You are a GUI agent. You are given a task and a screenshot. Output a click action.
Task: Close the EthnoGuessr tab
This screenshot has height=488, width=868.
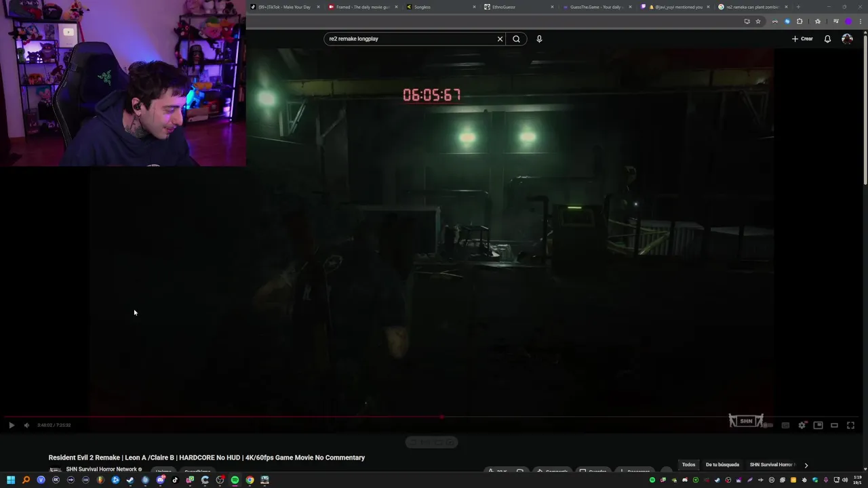pyautogui.click(x=552, y=7)
